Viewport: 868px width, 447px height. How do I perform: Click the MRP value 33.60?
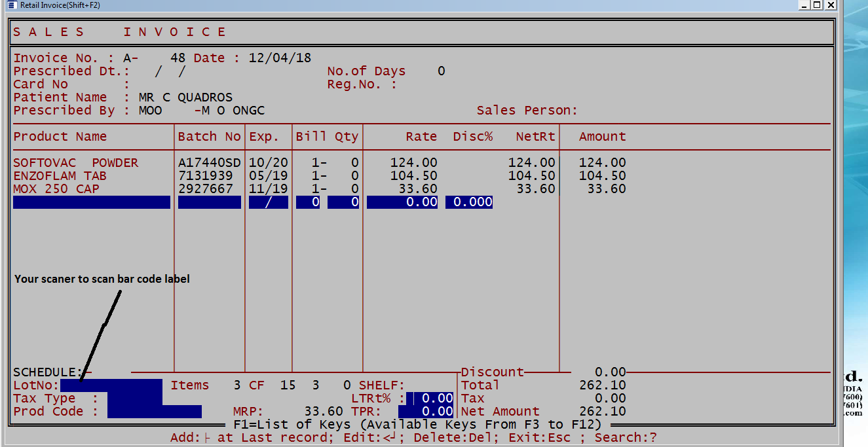point(324,412)
